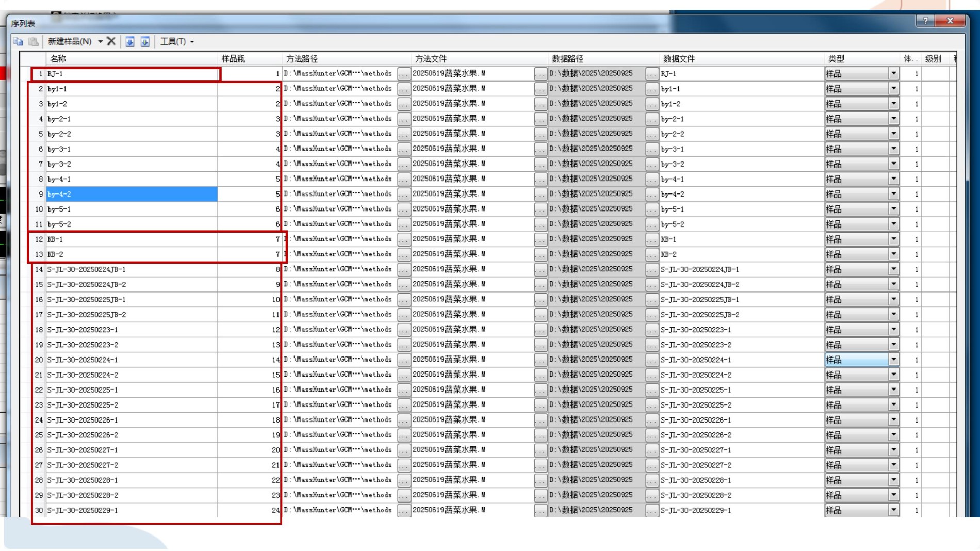Viewport: 980px width, 551px height.
Task: Click the first fill-down arrow icon
Action: pyautogui.click(x=130, y=41)
